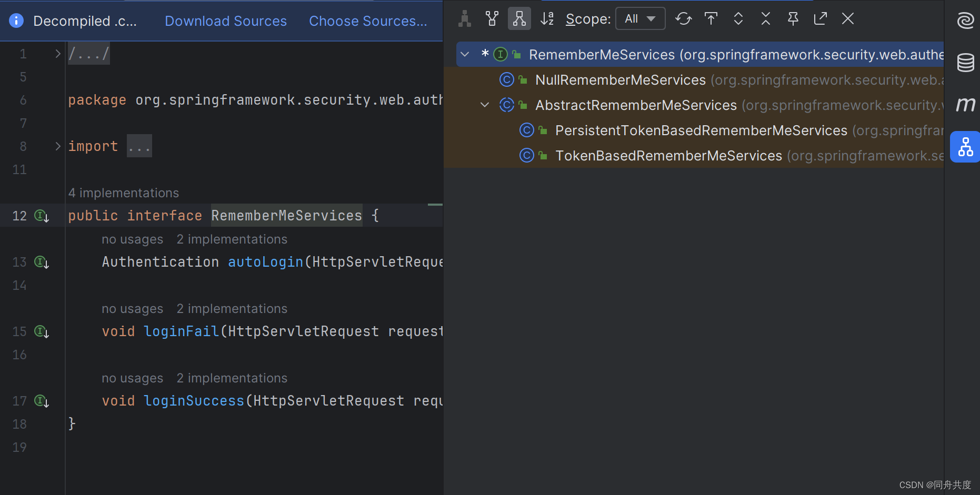Click the loginSuccess method name
This screenshot has height=495, width=980.
coord(194,401)
